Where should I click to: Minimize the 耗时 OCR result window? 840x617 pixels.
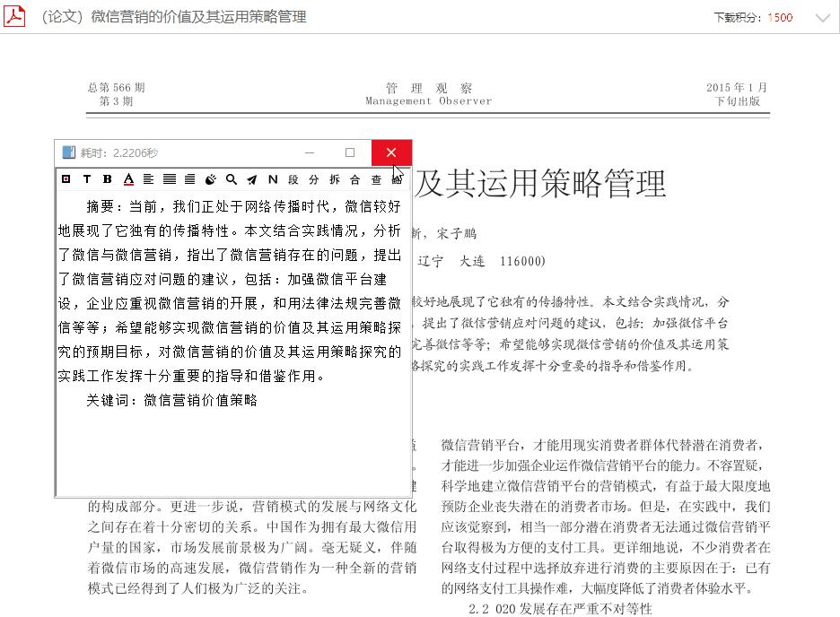pyautogui.click(x=310, y=153)
